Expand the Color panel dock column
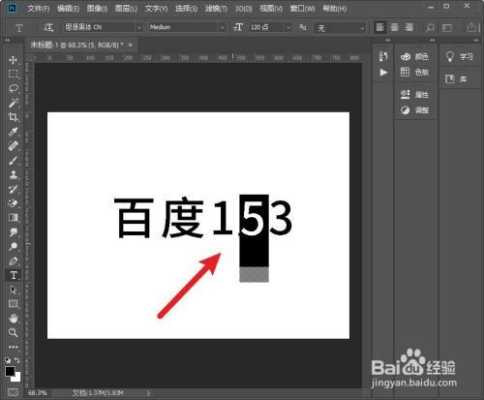Viewport: 484px width, 400px height. coord(432,40)
